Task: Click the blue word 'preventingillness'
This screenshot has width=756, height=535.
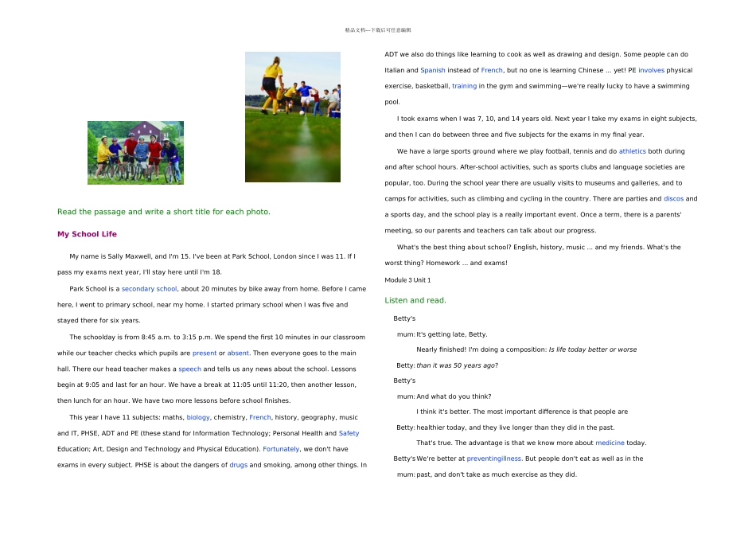Action: 493,459
